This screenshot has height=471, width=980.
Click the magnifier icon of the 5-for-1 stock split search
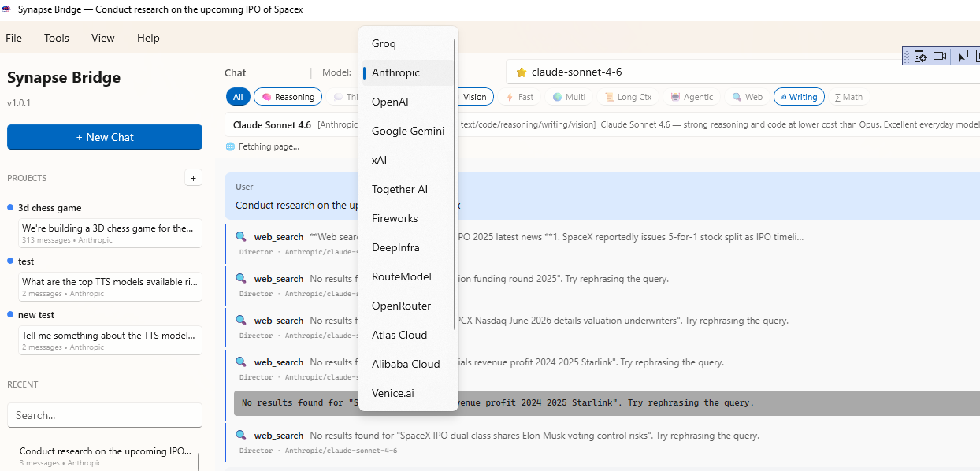click(241, 236)
